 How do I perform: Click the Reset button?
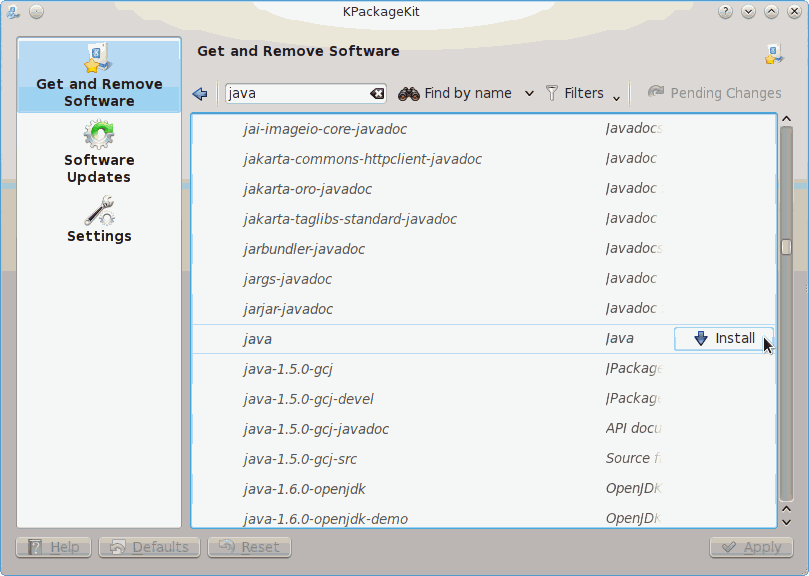249,547
